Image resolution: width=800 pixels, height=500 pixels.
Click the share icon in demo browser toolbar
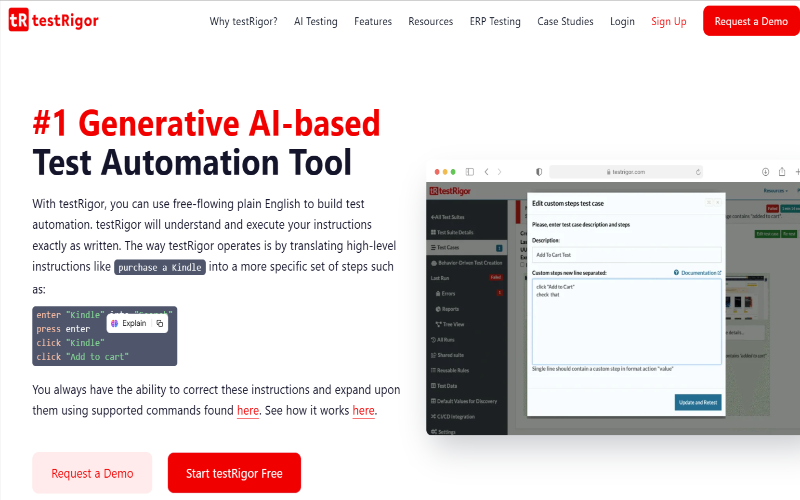pos(782,172)
